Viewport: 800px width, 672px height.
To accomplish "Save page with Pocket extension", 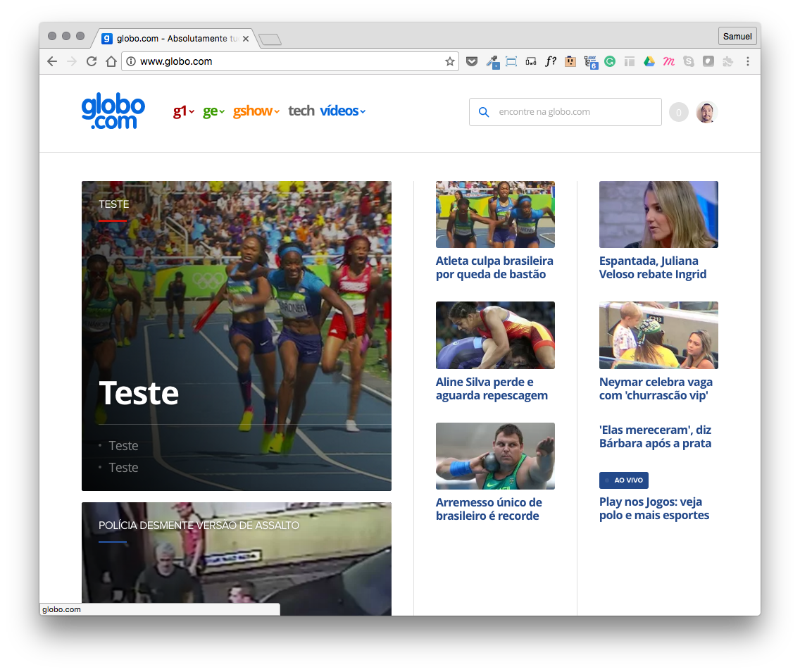I will coord(472,61).
